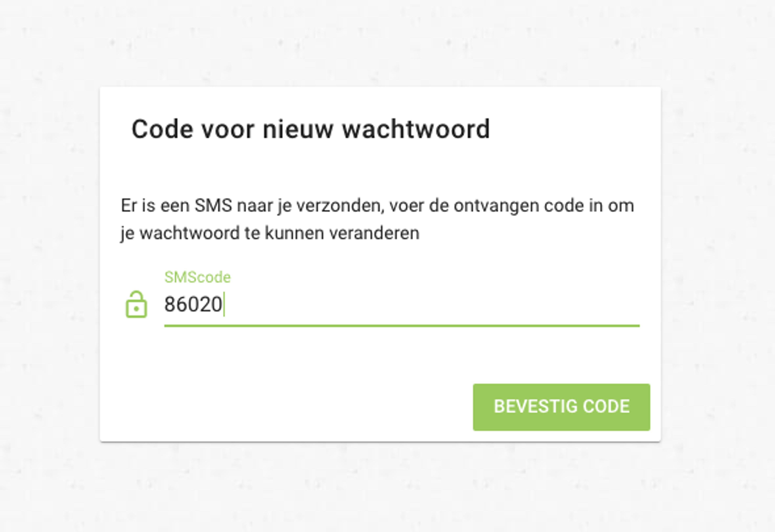This screenshot has height=532, width=775.
Task: Click the green SMScode field label
Action: pos(197,277)
